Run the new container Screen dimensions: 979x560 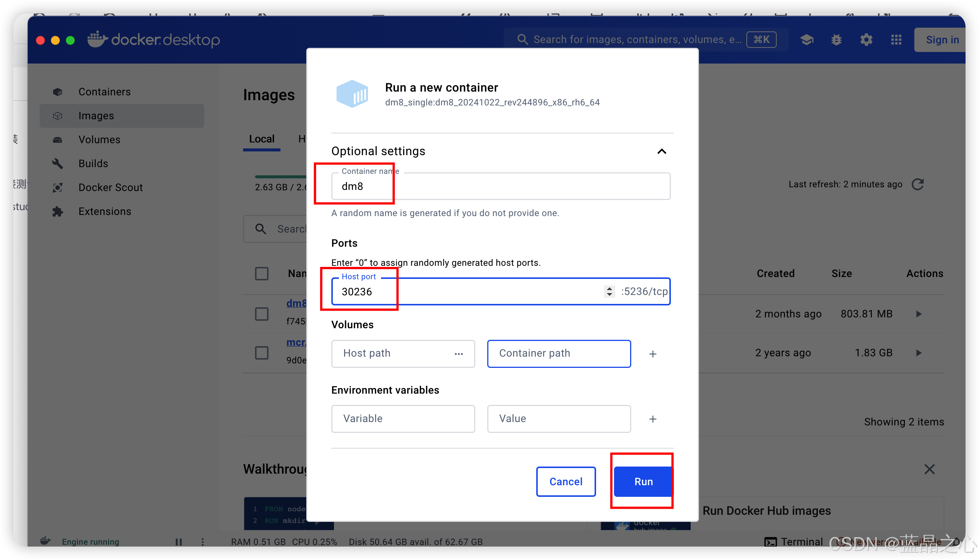tap(643, 481)
